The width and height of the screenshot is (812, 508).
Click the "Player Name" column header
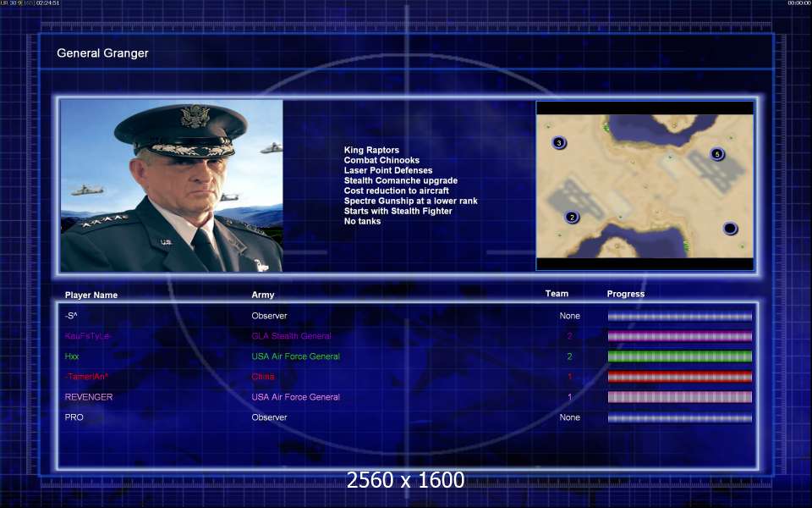[91, 295]
